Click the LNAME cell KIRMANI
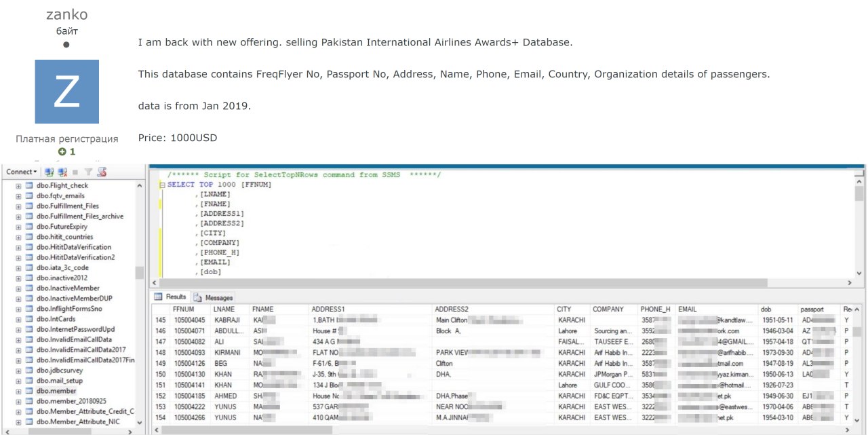868x435 pixels. coord(229,352)
